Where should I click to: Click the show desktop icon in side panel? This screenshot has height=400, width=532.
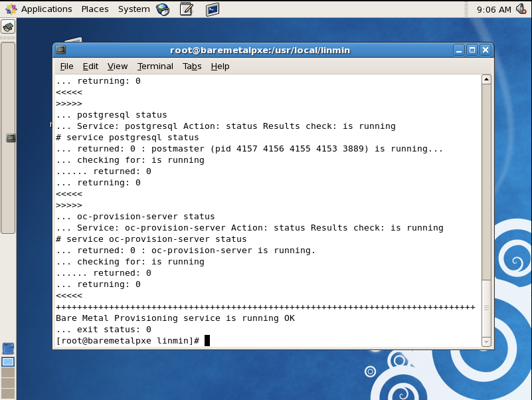point(8,348)
